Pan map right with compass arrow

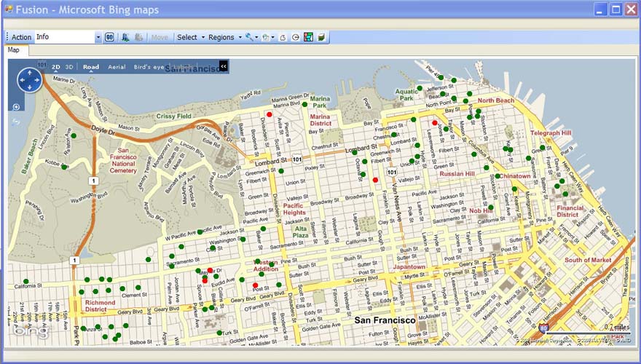(37, 80)
